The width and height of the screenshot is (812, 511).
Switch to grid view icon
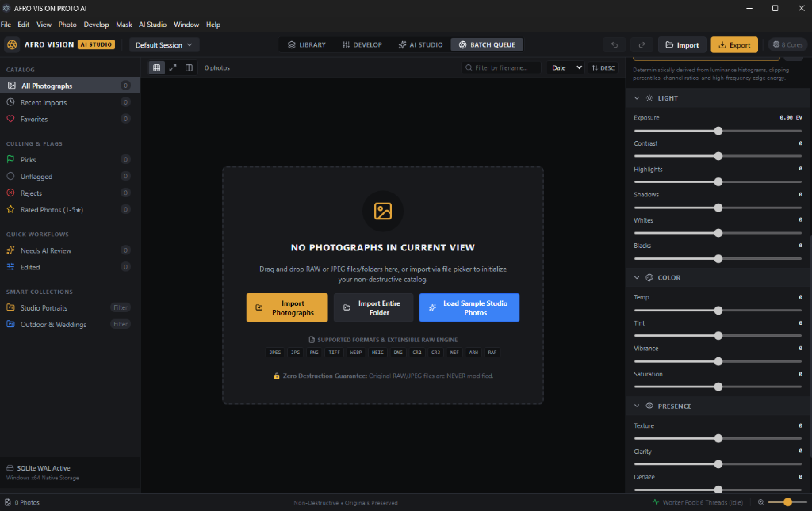click(x=156, y=68)
